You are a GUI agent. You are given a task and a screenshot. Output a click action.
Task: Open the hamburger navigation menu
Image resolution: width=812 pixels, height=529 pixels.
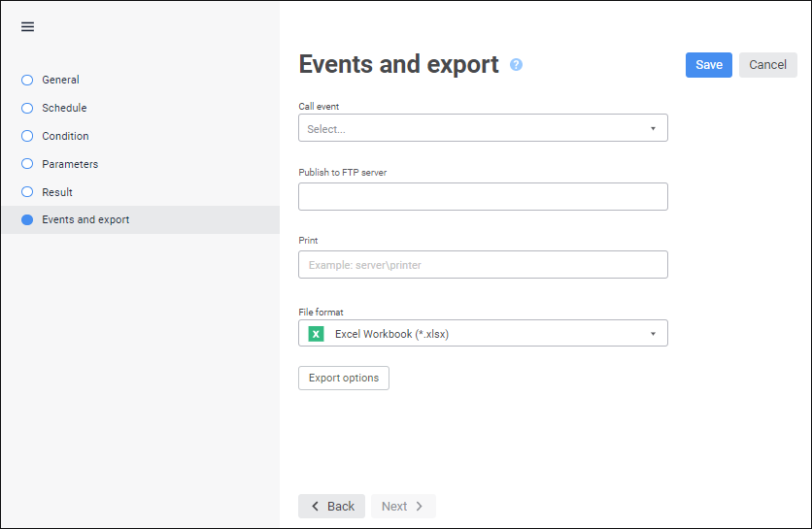tap(27, 27)
